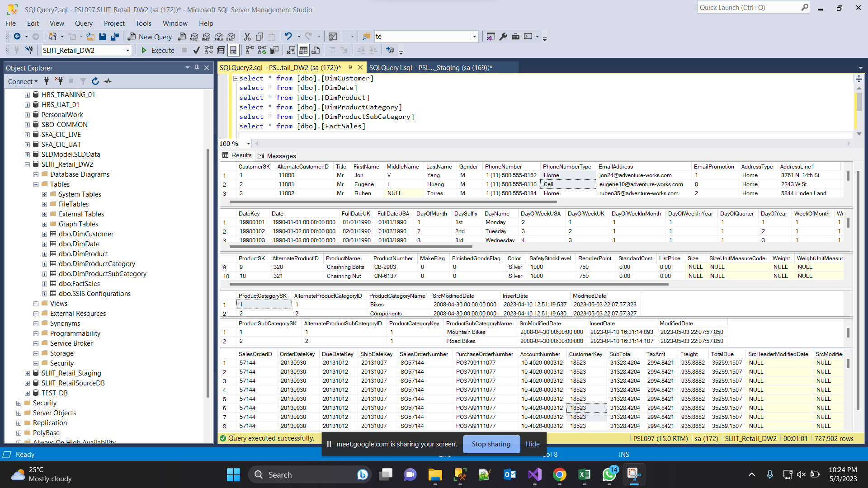Collapse the Tables folder under SLIIT_Retail_DW2
The width and height of the screenshot is (868, 488).
click(36, 184)
